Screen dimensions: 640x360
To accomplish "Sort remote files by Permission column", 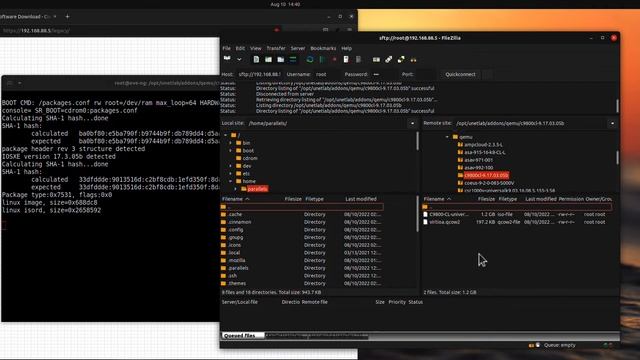I will 571,199.
